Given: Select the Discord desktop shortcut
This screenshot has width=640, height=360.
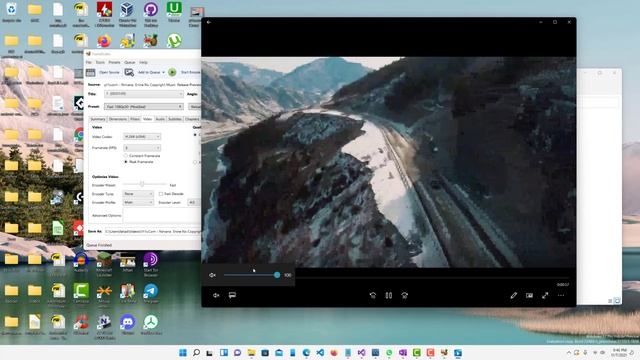Looking at the screenshot, I should [x=127, y=325].
